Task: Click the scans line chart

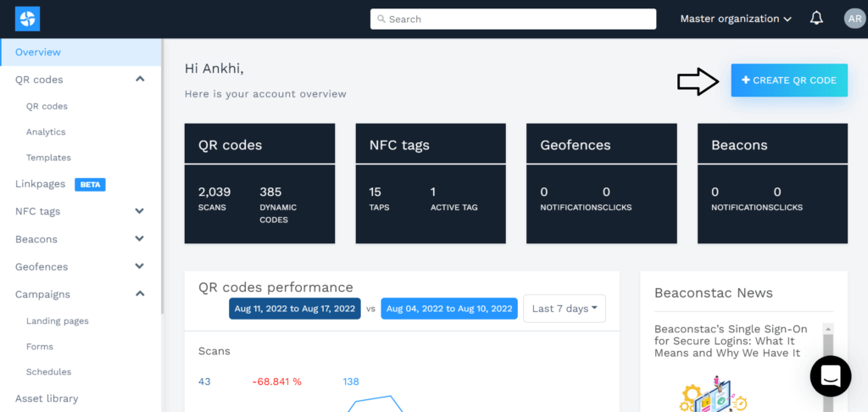Action: coord(376,404)
